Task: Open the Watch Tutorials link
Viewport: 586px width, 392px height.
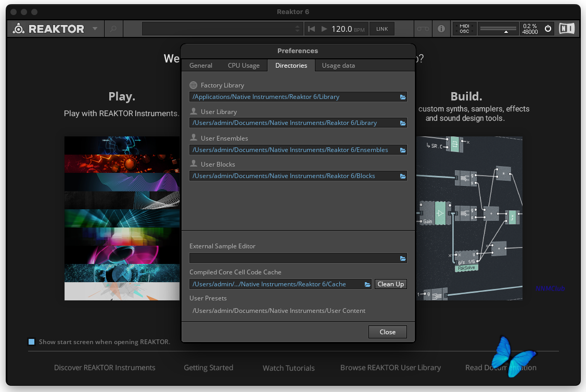Action: [288, 368]
